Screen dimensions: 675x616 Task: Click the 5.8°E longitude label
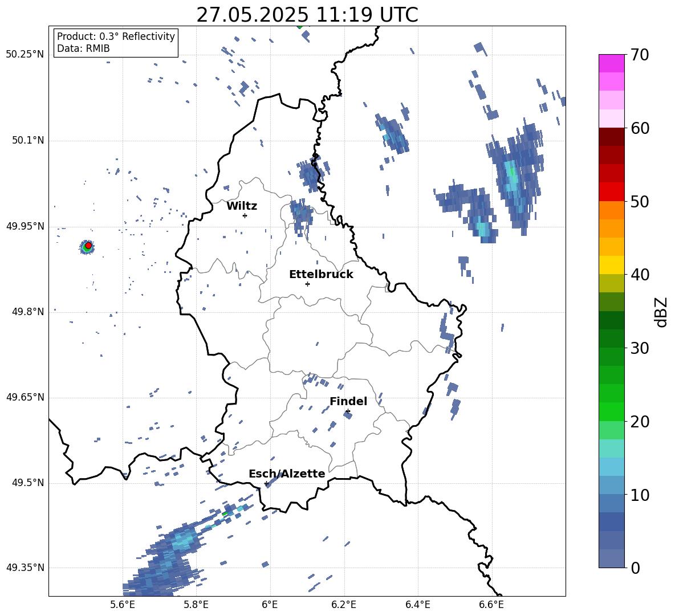coord(196,605)
